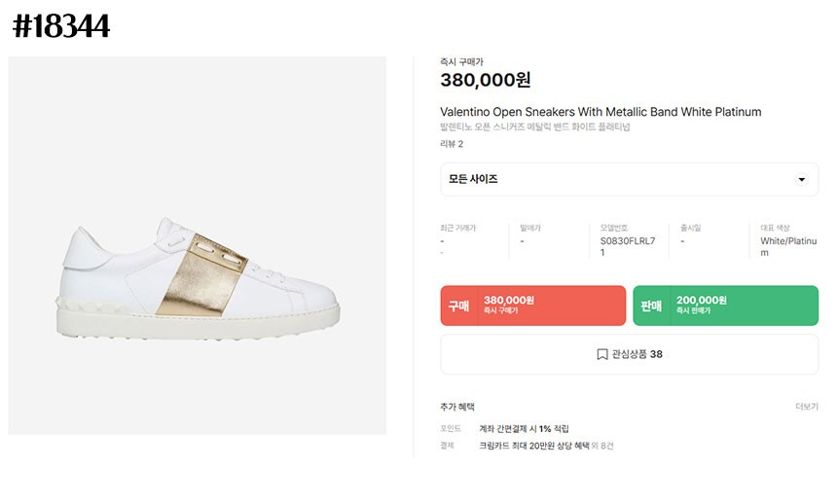Click the 380,000원 instant buy price
Image resolution: width=837 pixels, height=504 pixels.
pos(485,81)
